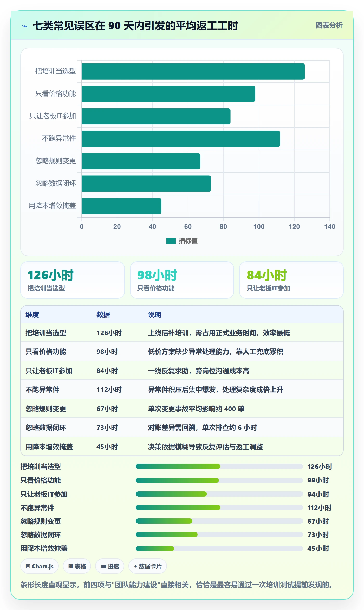Click the 用降本增效掩盖 progress bar
The image size is (364, 610).
219,549
